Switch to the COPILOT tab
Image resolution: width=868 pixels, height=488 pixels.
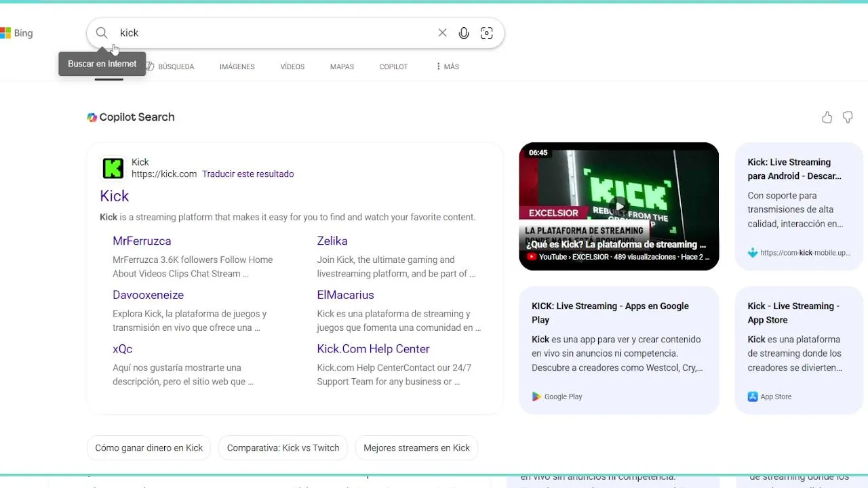[x=393, y=66]
